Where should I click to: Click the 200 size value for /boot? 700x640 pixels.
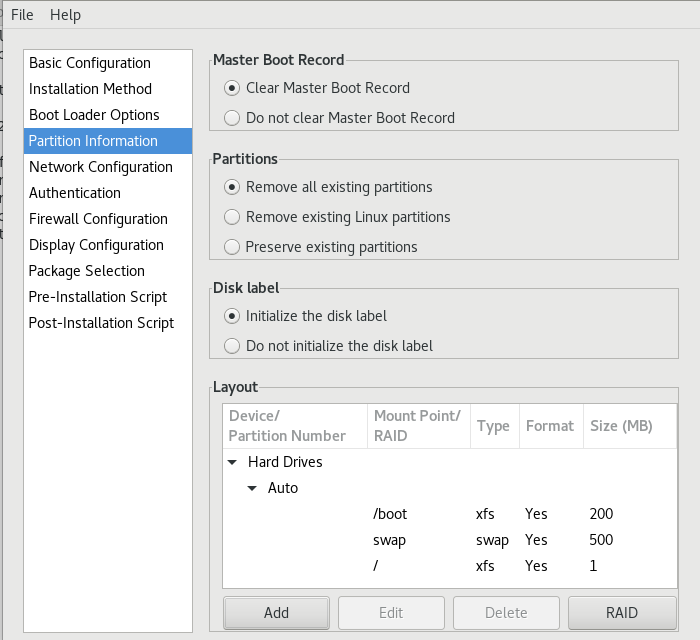tap(601, 514)
